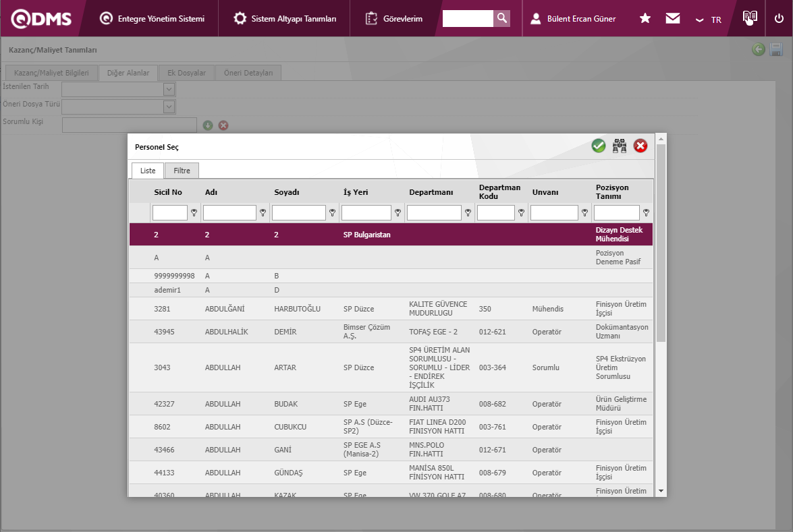This screenshot has width=793, height=532.
Task: Open the Öneri Dosya Türü dropdown
Action: coord(169,107)
